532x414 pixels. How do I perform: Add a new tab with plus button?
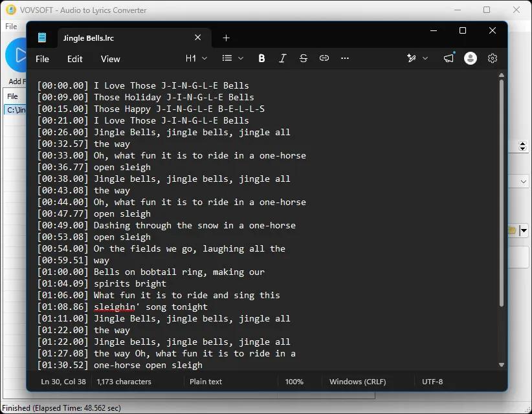point(226,38)
